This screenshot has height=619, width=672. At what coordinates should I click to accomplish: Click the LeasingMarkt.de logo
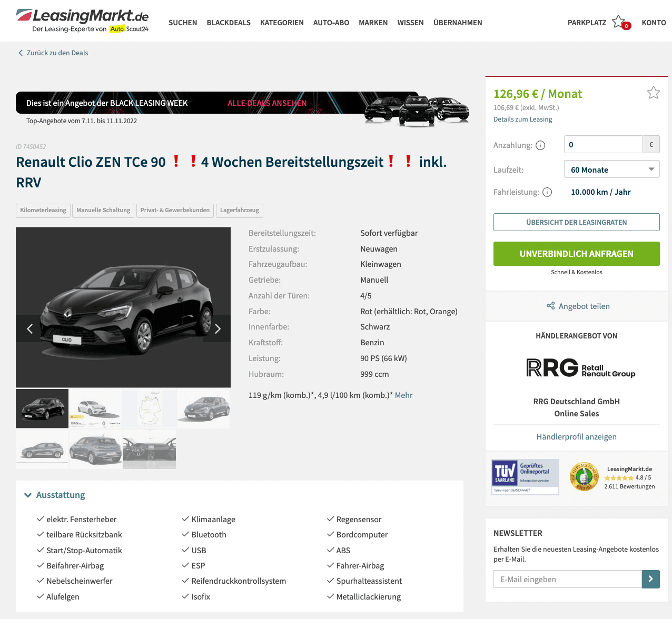tap(83, 21)
